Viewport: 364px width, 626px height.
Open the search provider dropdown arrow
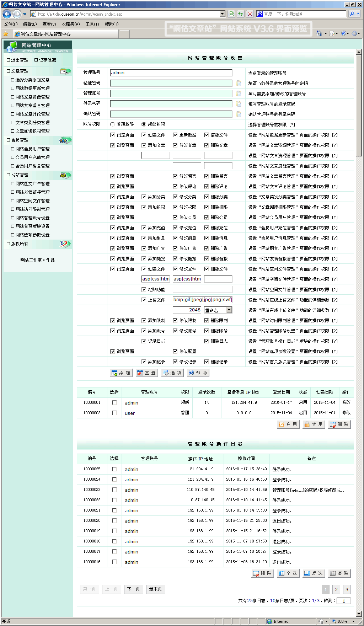tap(358, 14)
